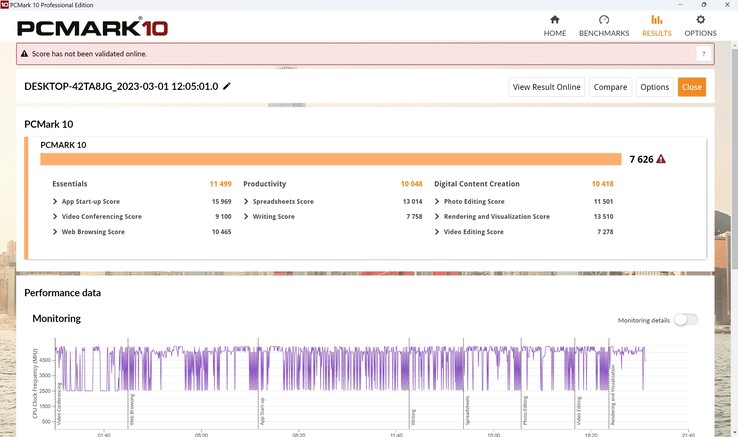
Task: Click the Writing marker in monitoring graph
Action: [x=414, y=417]
